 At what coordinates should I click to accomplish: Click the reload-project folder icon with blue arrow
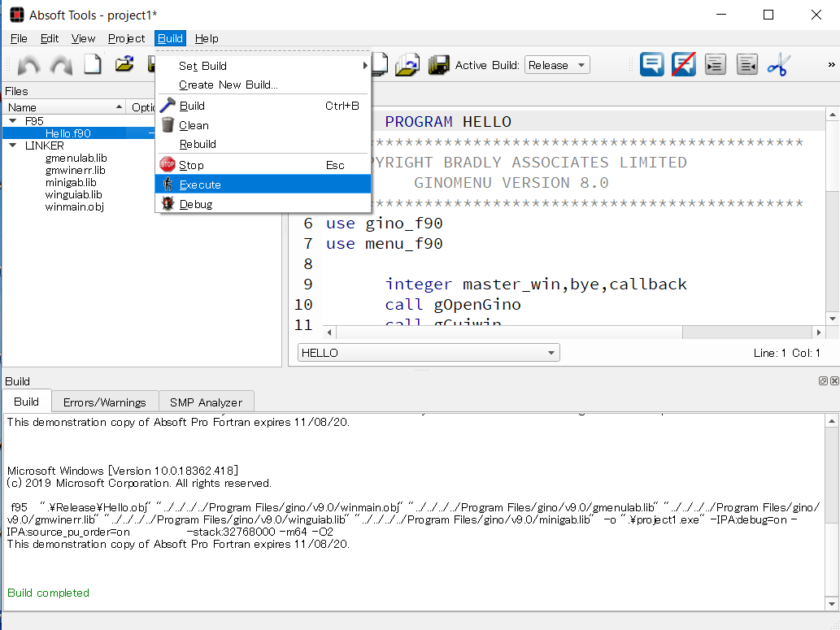pyautogui.click(x=407, y=65)
